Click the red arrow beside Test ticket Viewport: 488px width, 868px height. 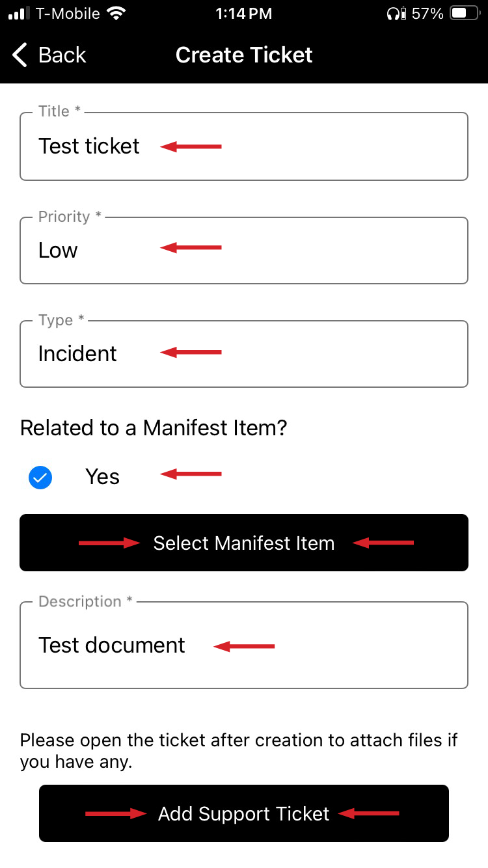pyautogui.click(x=191, y=147)
